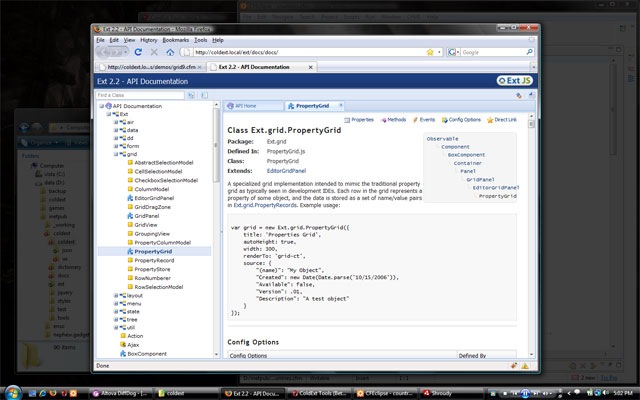The width and height of the screenshot is (640, 400).
Task: Close the Ext 2.2 API Documentation browser tab
Action: 310,67
